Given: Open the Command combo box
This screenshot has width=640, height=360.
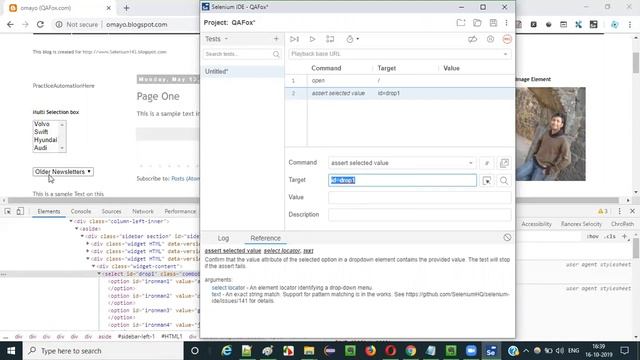Looking at the screenshot, I should click(402, 163).
